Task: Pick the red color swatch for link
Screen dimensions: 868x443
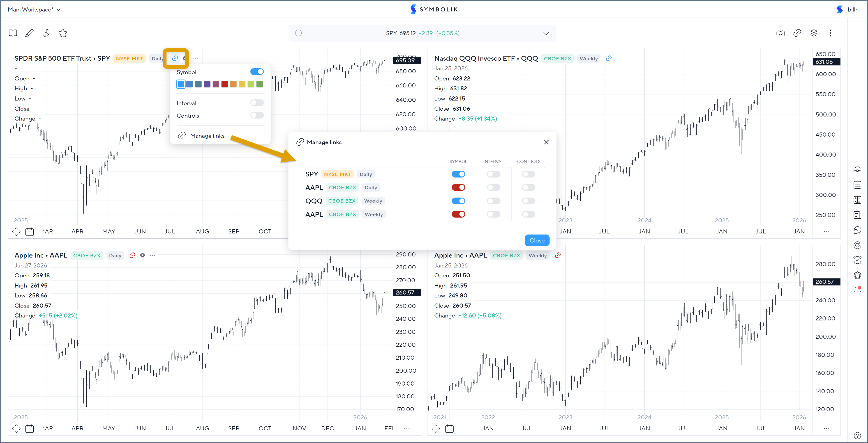Action: (225, 84)
